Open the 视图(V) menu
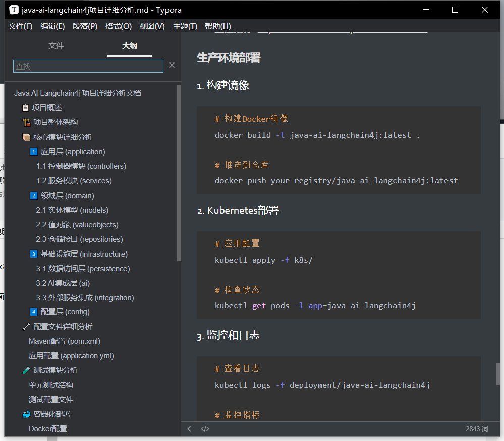This screenshot has height=441, width=504. tap(152, 26)
